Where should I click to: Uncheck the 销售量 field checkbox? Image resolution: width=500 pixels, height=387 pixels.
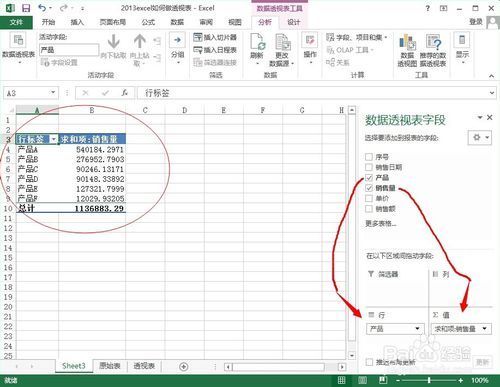click(369, 188)
